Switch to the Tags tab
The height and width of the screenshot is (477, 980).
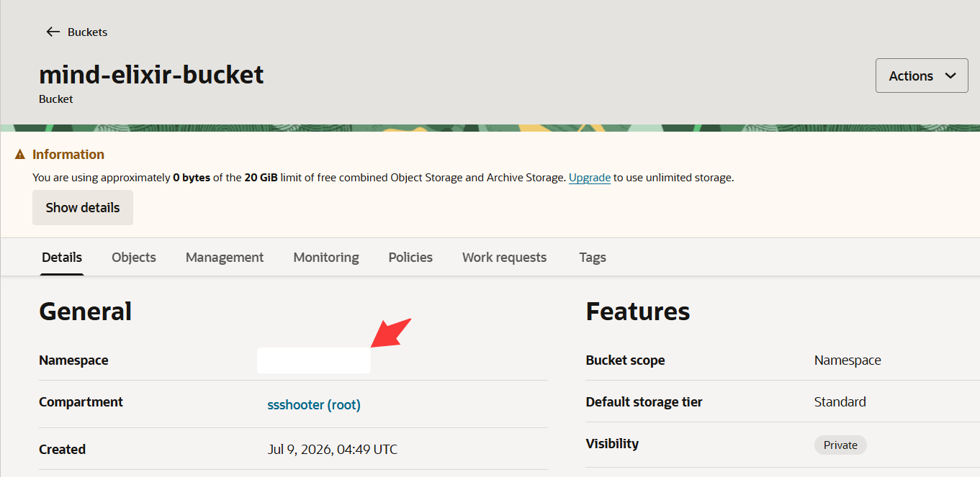[593, 257]
